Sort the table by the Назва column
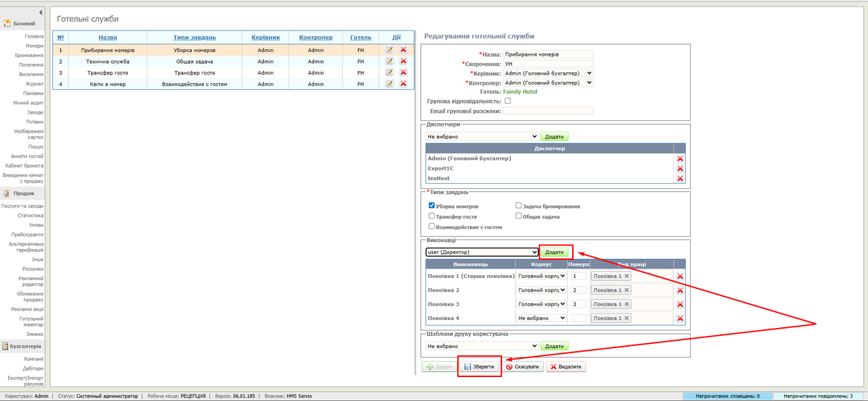The width and height of the screenshot is (868, 401). (108, 37)
